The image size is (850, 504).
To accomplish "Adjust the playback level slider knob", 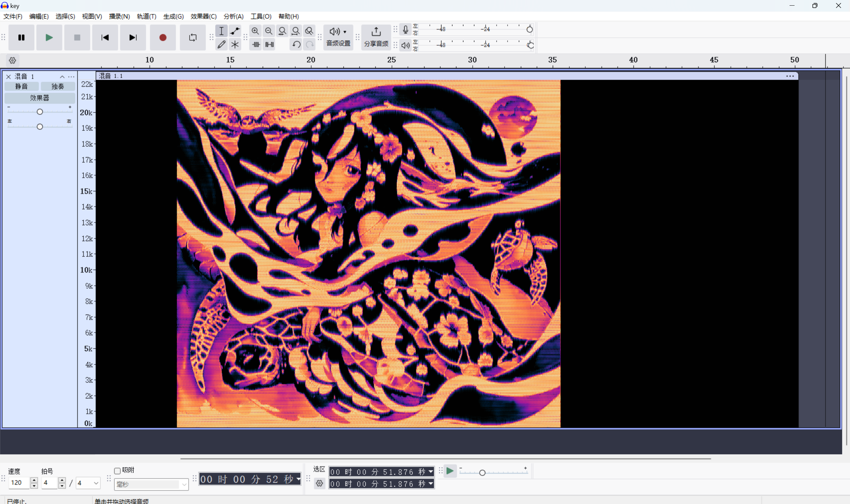I will (530, 45).
